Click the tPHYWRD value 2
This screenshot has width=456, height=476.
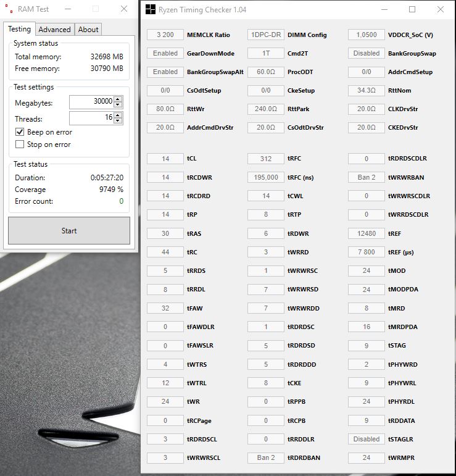[367, 364]
